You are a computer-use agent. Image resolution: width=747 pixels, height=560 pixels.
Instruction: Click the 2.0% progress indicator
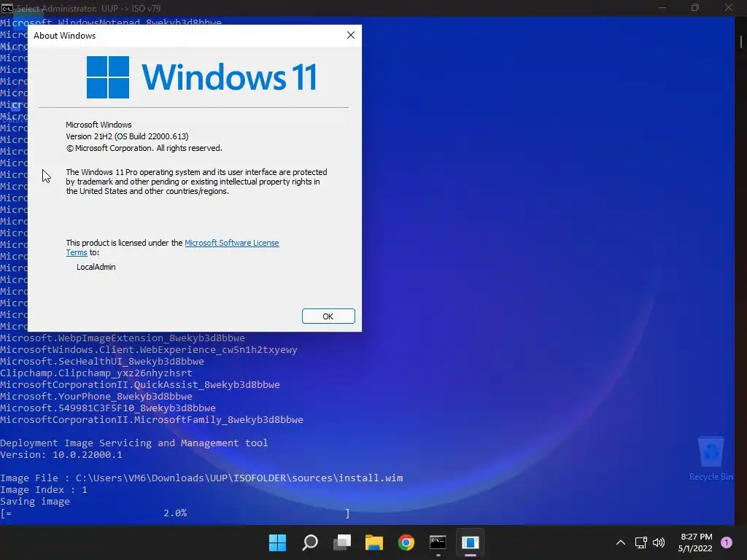pyautogui.click(x=175, y=513)
